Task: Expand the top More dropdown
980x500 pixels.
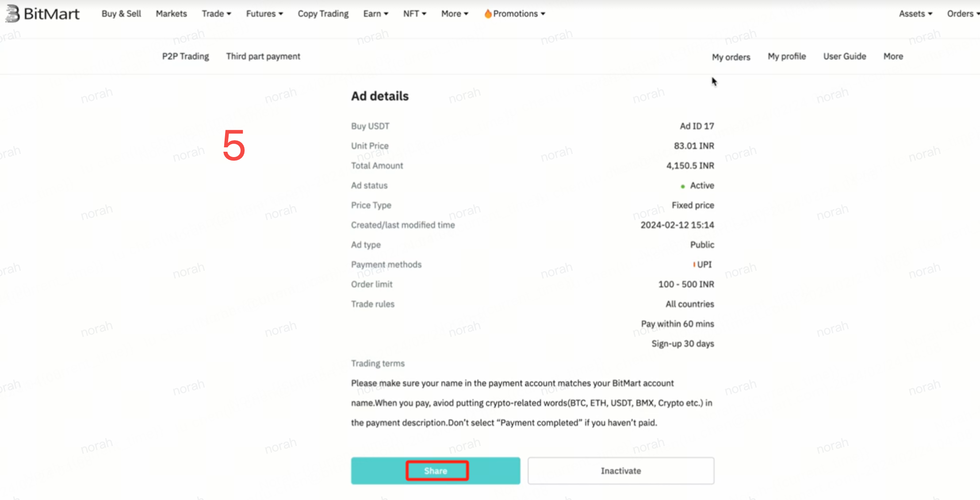Action: [x=455, y=14]
